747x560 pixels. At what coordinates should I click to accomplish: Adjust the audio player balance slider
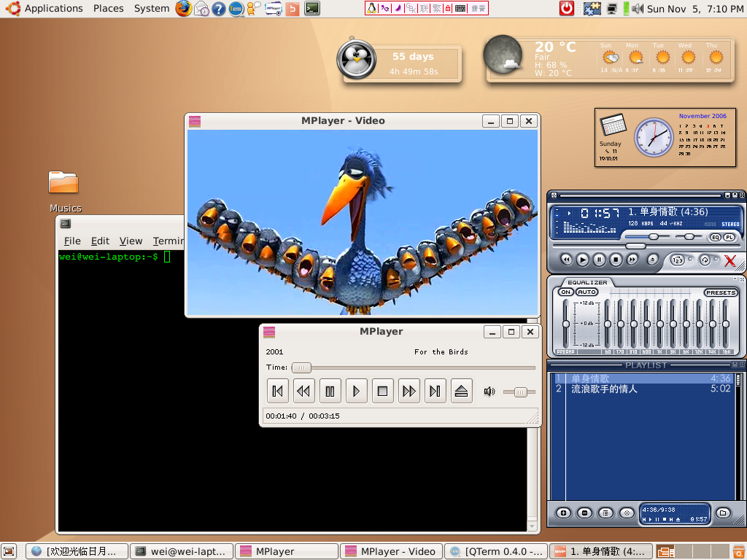(x=689, y=237)
